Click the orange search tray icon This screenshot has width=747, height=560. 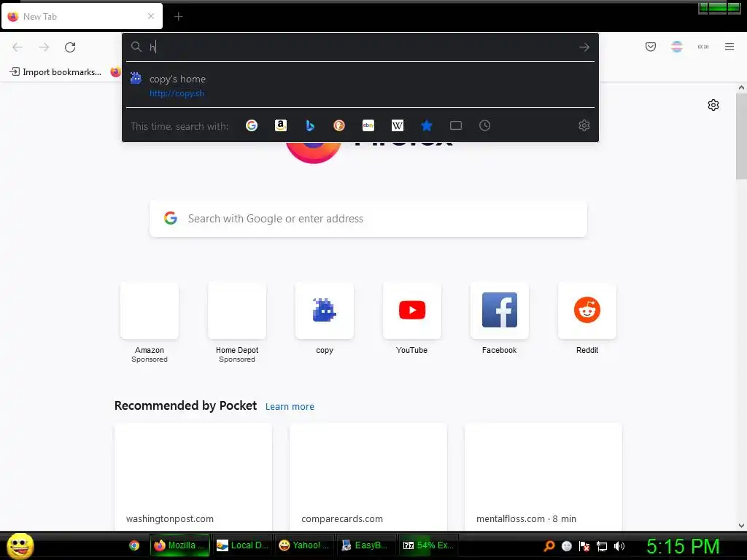(549, 546)
